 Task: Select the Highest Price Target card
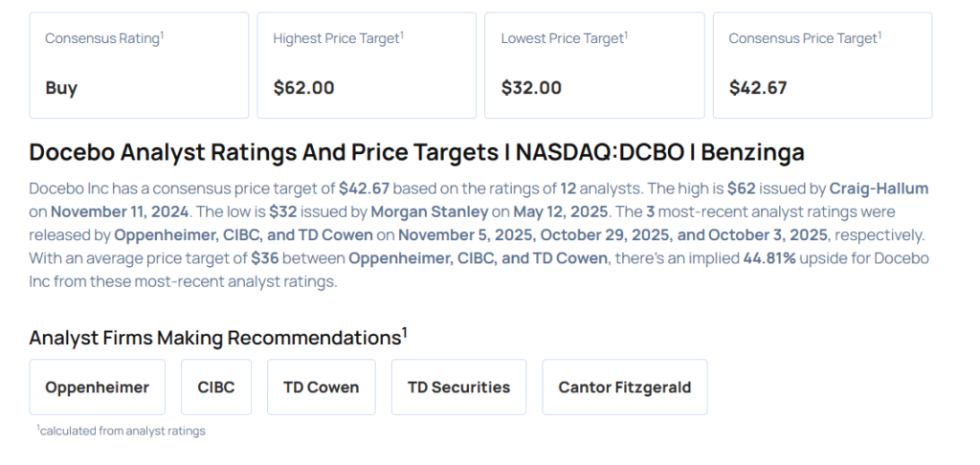[367, 65]
